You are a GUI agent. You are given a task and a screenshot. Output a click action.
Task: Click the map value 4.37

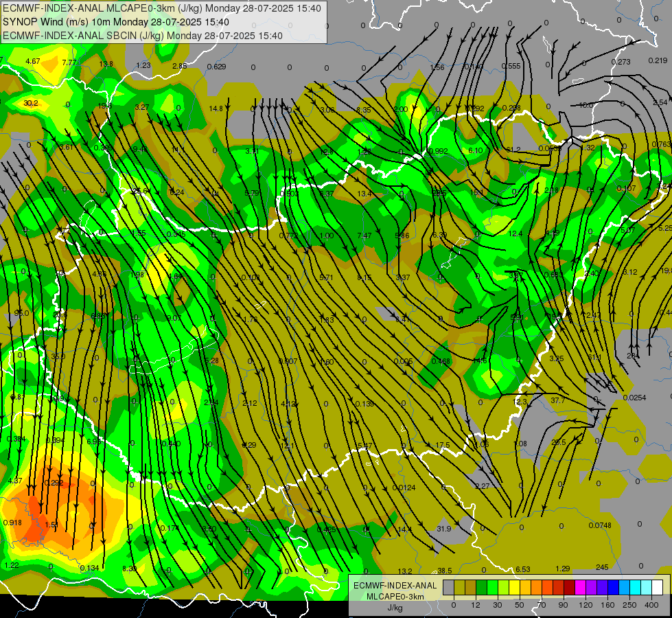15,481
